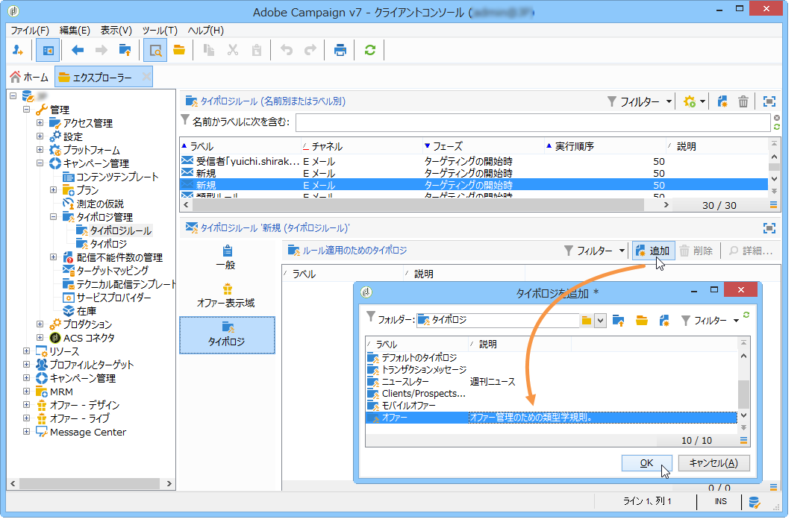Click the parent folder icon in add dialog
The height and width of the screenshot is (528, 812).
pyautogui.click(x=618, y=321)
